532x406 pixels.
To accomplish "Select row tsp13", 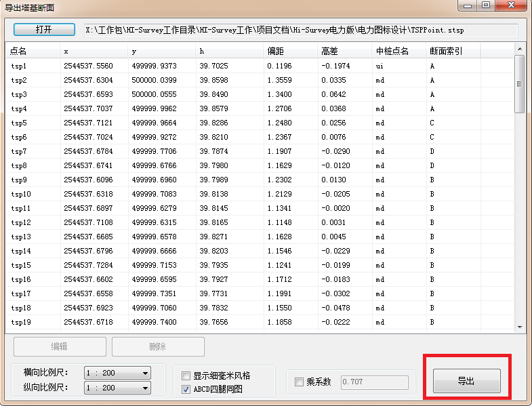I will 260,237.
